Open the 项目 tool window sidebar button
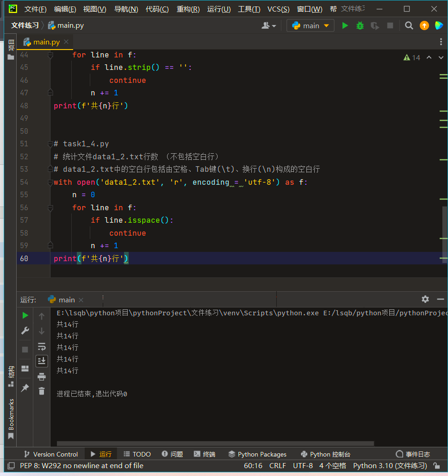 coord(11,49)
